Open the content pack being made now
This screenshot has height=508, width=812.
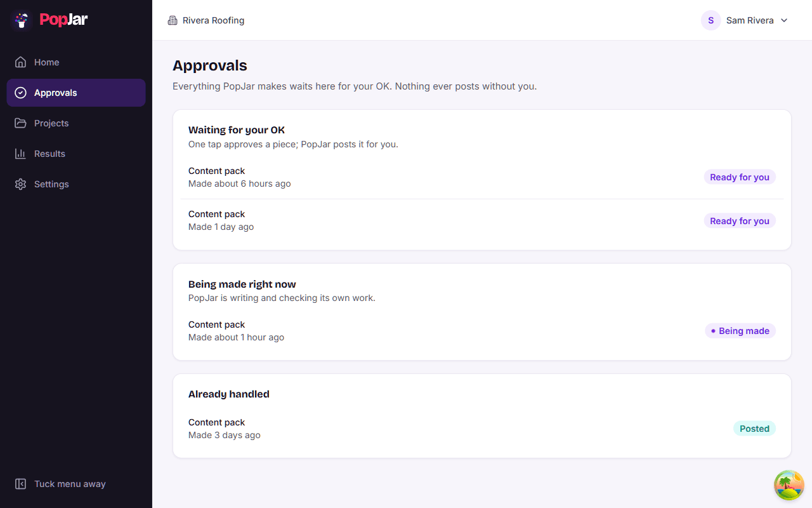[482, 331]
